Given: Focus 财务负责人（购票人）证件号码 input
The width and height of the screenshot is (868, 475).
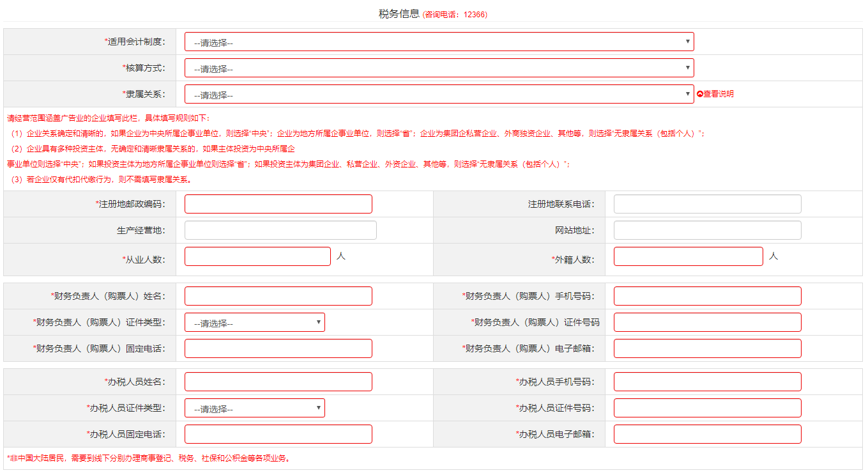Looking at the screenshot, I should pyautogui.click(x=707, y=323).
